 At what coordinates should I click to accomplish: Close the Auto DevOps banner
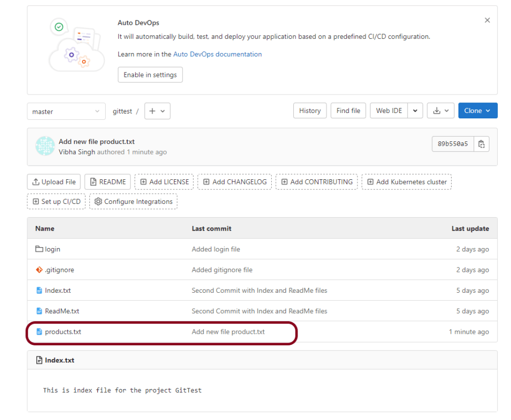[x=487, y=21]
